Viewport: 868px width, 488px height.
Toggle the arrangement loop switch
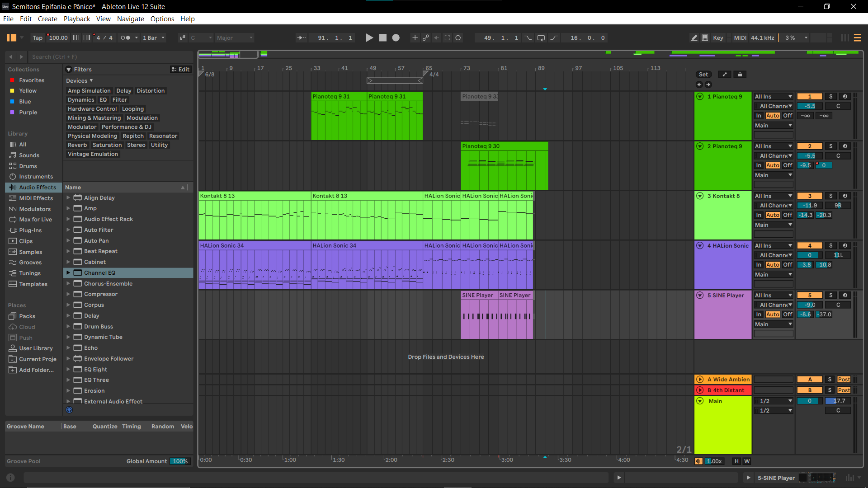(541, 38)
